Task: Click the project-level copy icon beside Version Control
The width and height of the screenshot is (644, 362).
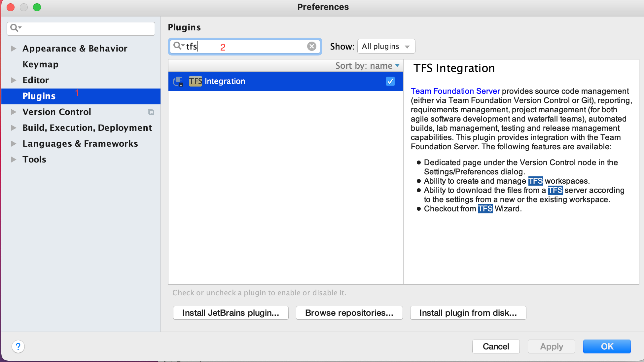Action: point(151,112)
